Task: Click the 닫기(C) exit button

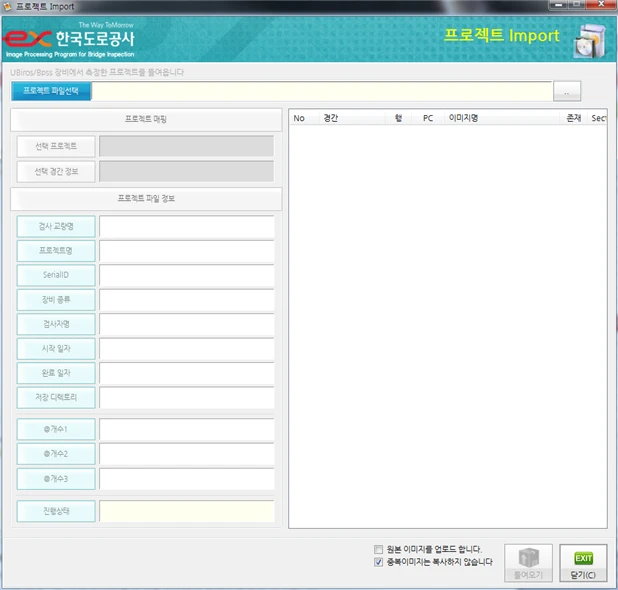Action: point(583,563)
